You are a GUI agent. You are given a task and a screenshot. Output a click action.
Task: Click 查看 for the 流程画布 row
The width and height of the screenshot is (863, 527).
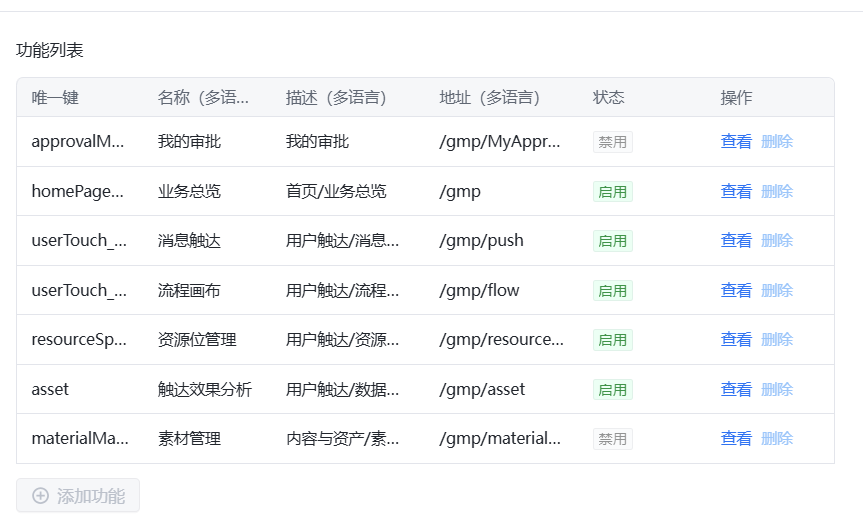736,290
